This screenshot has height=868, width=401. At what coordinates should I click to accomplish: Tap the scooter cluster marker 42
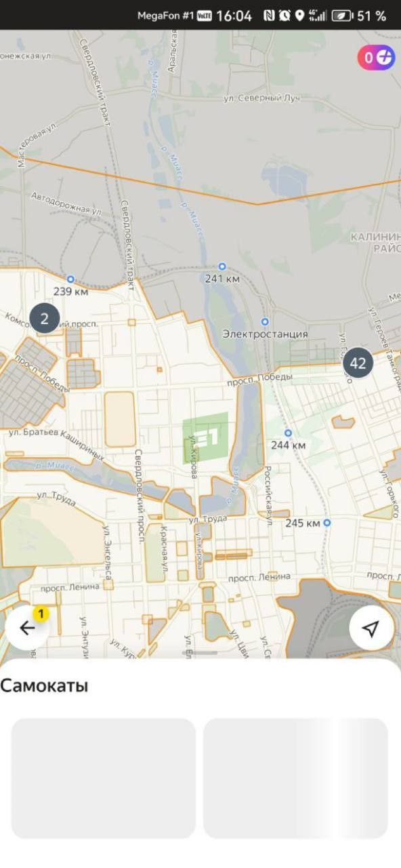[358, 363]
